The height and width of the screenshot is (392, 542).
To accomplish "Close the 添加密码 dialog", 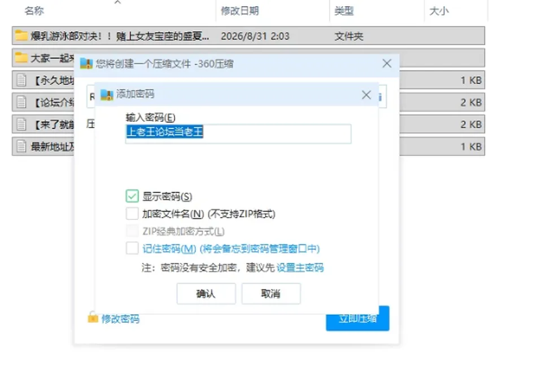I will click(366, 95).
